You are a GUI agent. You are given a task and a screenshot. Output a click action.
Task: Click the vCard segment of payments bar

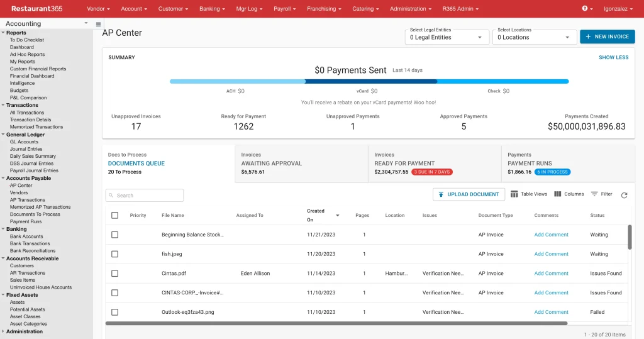[x=371, y=82]
